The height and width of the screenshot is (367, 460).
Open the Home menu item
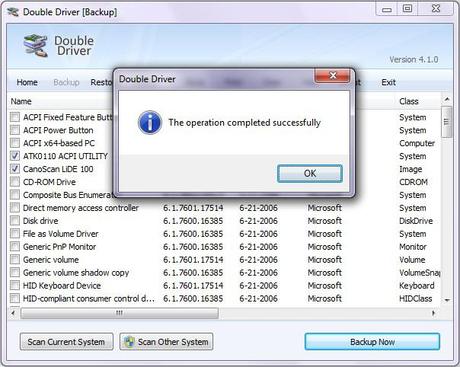point(27,82)
